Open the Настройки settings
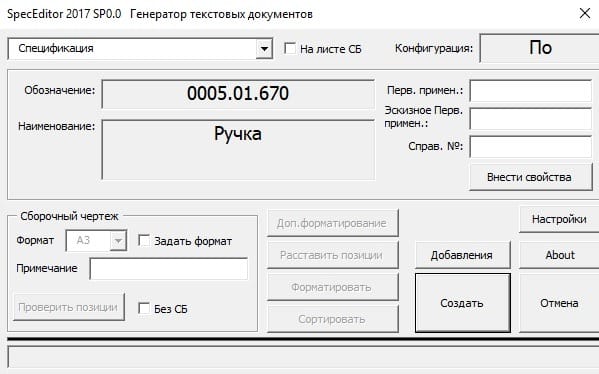 [x=559, y=219]
